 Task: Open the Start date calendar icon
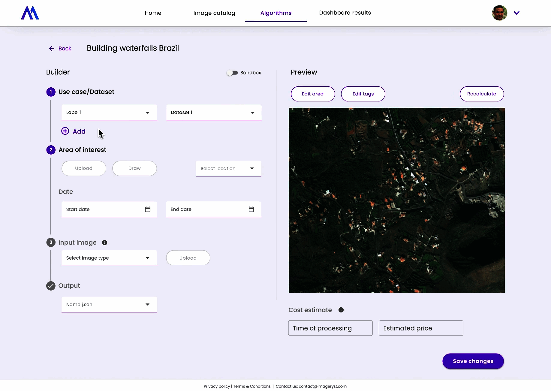(x=147, y=209)
